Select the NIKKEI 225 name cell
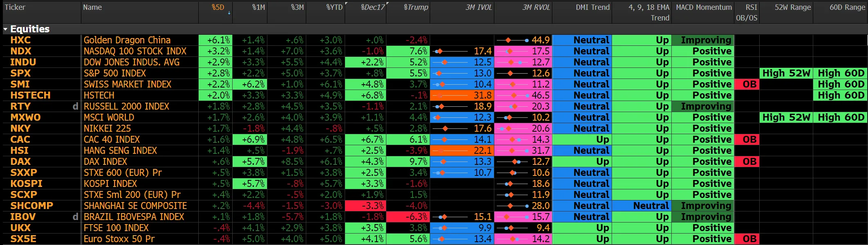 [107, 128]
